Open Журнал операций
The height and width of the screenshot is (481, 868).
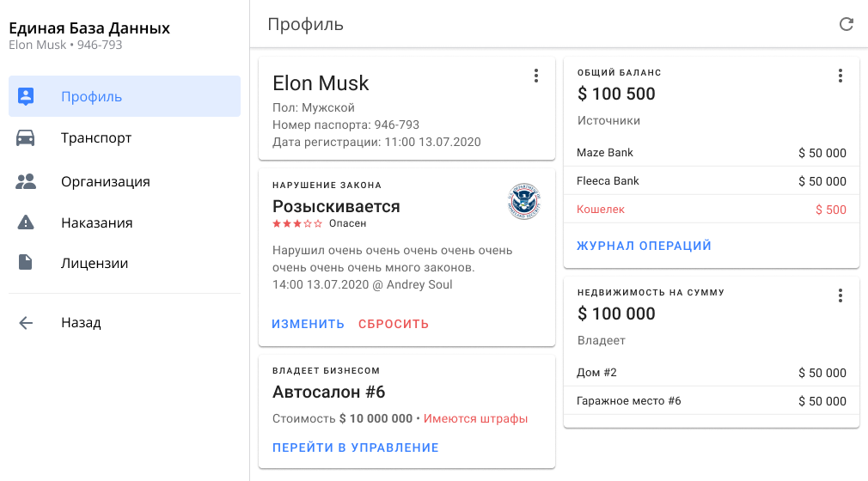coord(645,246)
